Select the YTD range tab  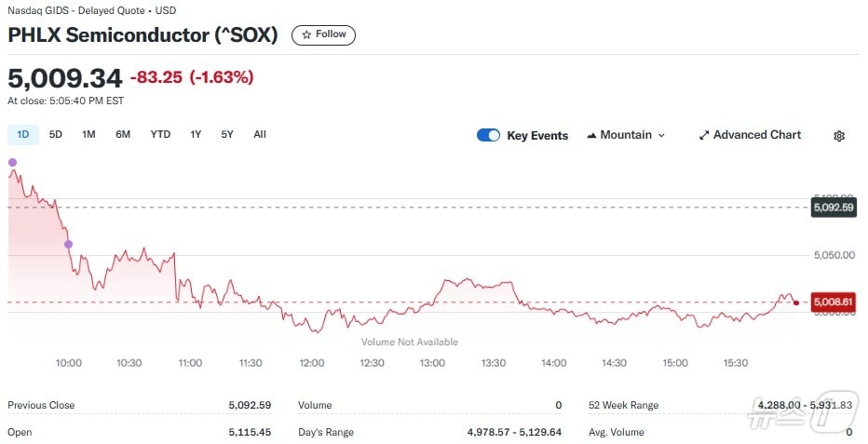pos(160,134)
